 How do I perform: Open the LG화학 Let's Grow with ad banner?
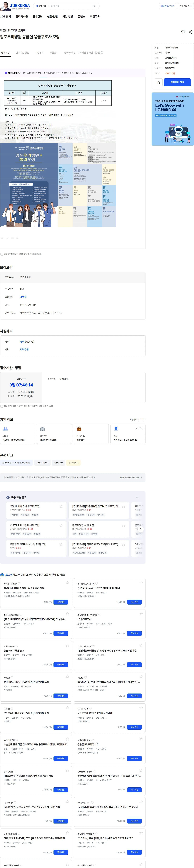point(172,119)
